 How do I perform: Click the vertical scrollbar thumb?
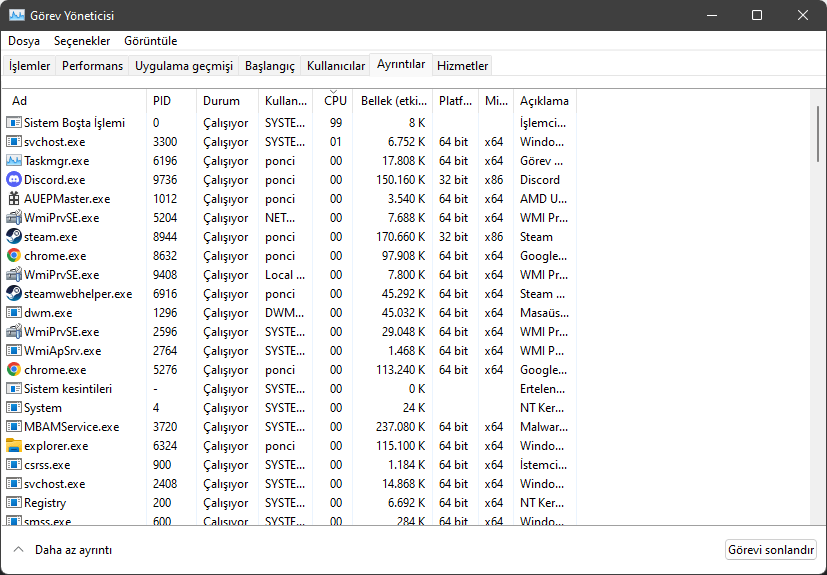point(818,133)
